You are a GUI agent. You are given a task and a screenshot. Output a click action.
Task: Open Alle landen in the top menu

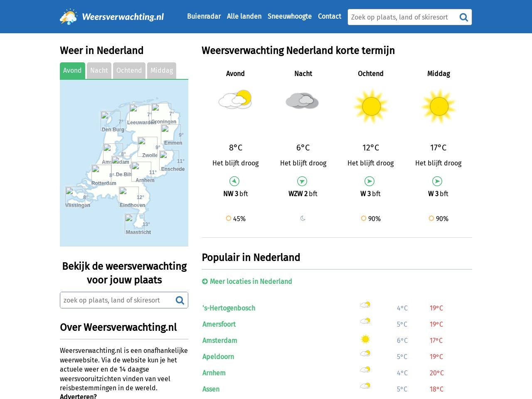(x=244, y=16)
